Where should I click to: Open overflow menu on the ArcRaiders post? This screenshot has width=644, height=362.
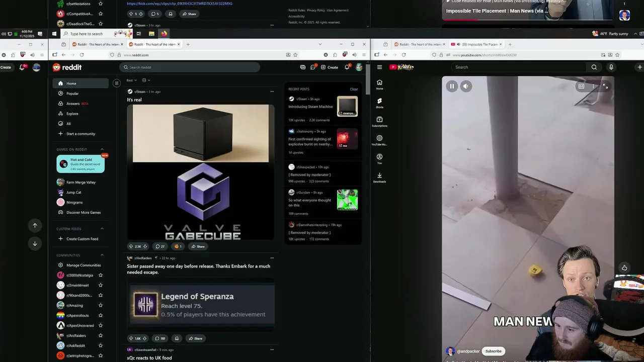pyautogui.click(x=272, y=258)
